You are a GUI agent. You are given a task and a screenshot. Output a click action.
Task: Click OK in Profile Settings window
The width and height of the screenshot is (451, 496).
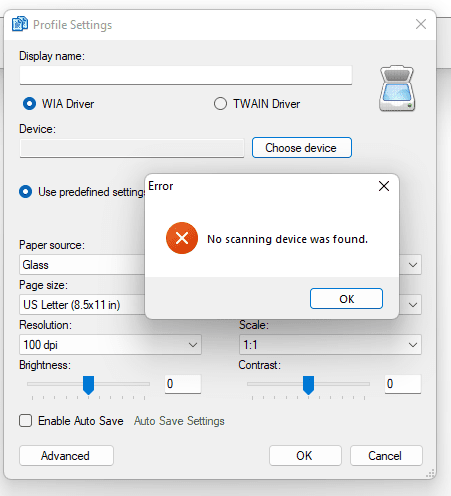pos(305,455)
